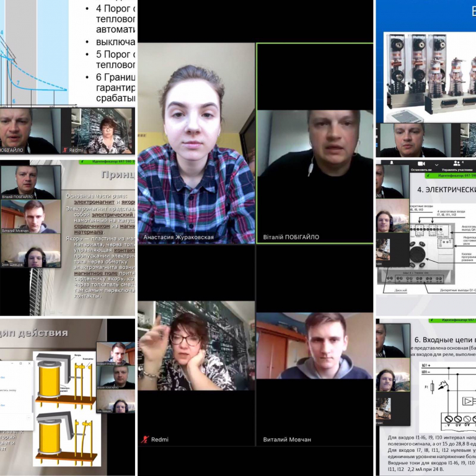
Task: Select headphone participant beside 'Входные цепи' slide
Action: (x=392, y=375)
